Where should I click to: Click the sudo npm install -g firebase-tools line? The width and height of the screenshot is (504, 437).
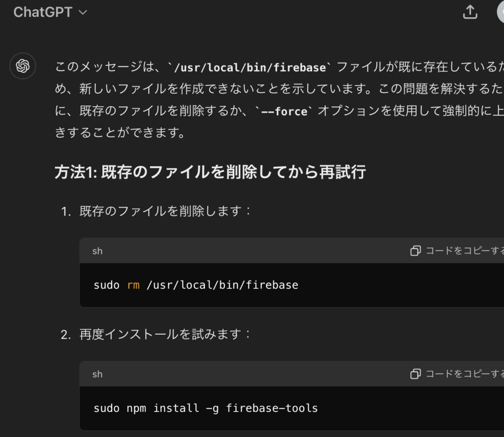[x=205, y=408]
